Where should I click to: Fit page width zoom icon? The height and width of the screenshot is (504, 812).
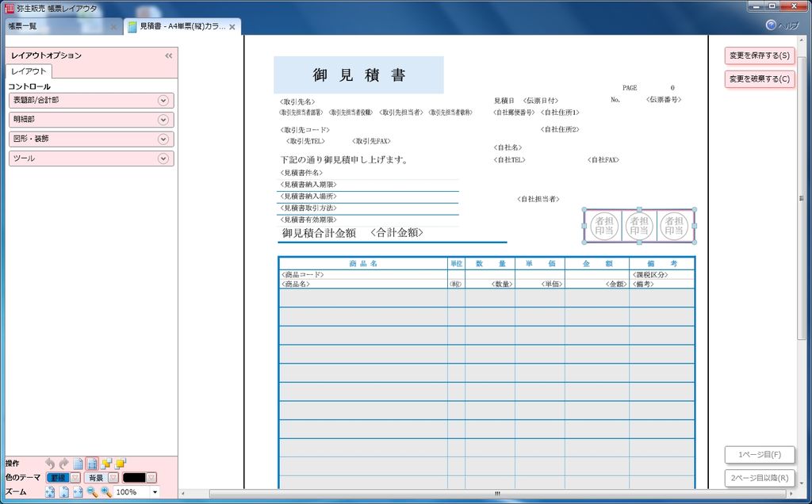tap(79, 491)
